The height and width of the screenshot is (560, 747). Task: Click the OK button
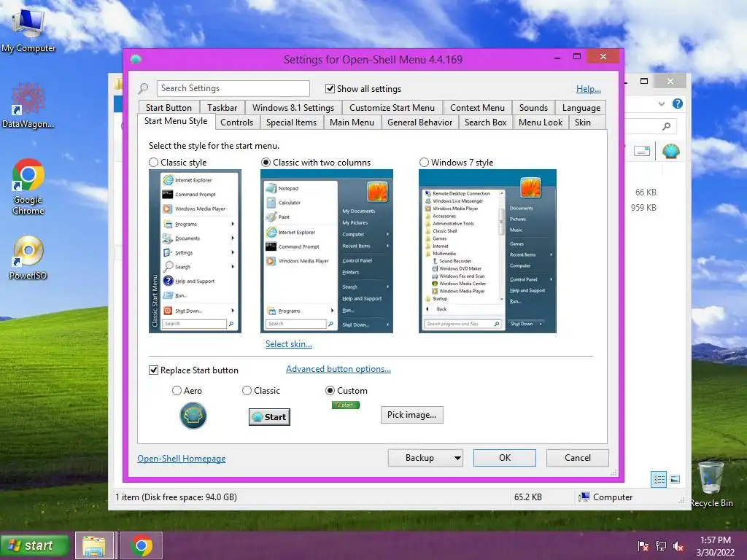[x=505, y=458]
